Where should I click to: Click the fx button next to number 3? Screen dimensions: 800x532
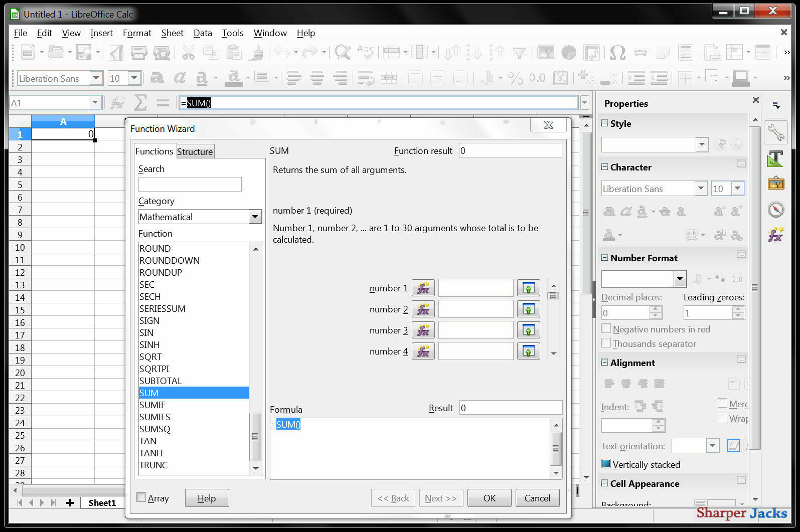point(423,330)
